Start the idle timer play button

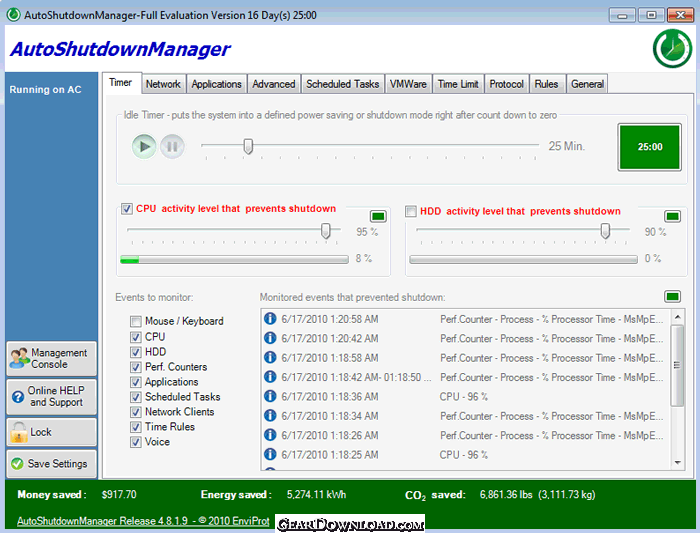[144, 146]
